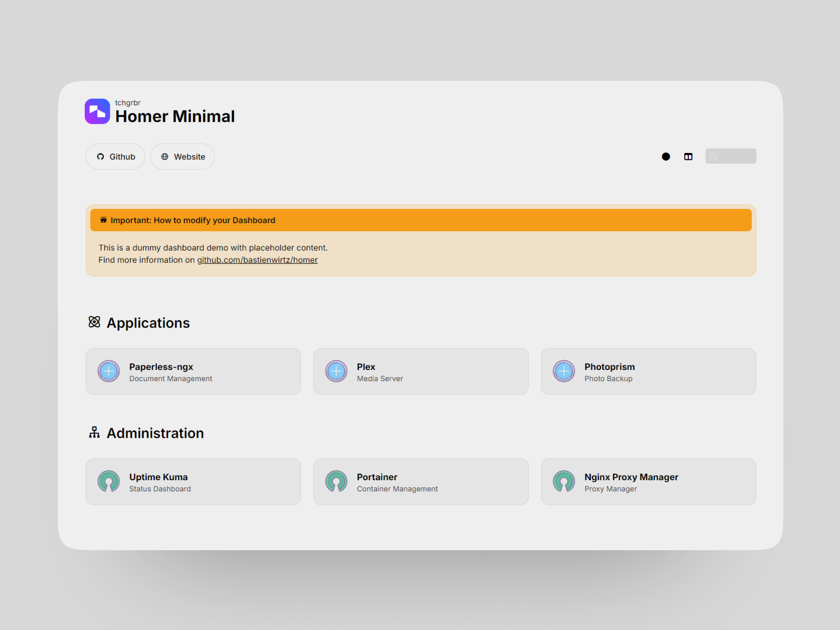Open the Website navbar link
Viewport: 840px width, 630px height.
(x=183, y=156)
